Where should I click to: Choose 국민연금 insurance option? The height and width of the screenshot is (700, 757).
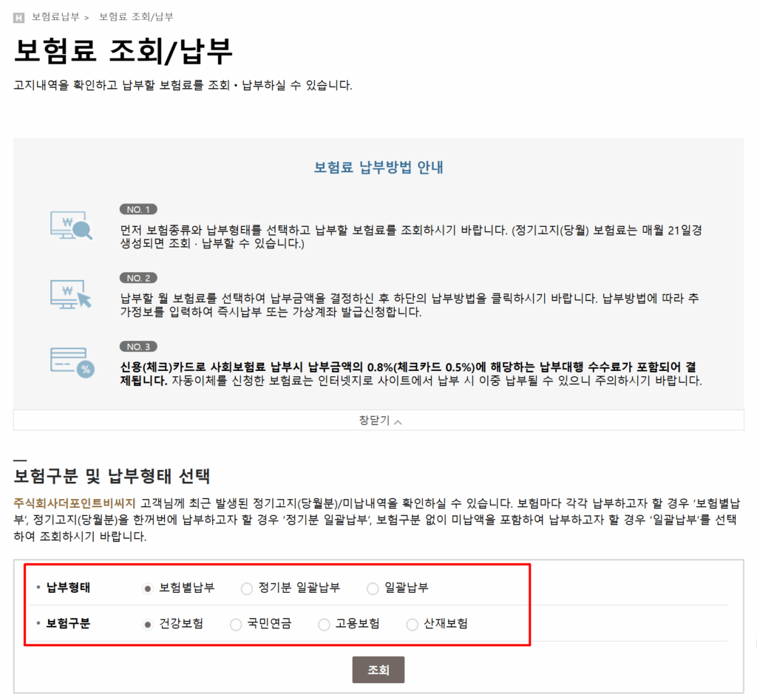click(236, 625)
